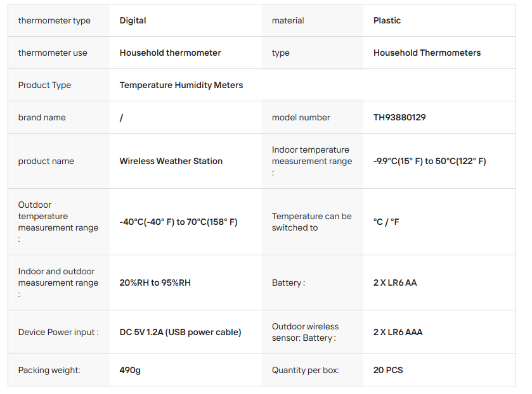Select 'Wireless Weather Station' product name
The width and height of the screenshot is (532, 394).
(x=171, y=162)
